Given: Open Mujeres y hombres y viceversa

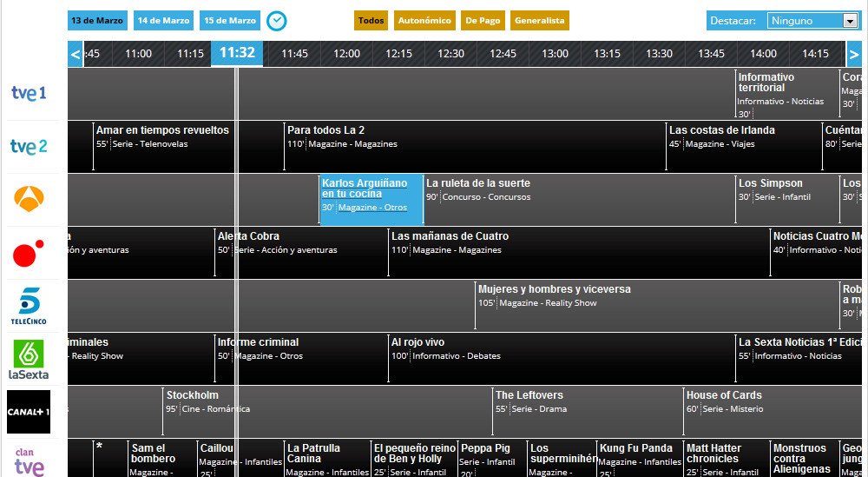Looking at the screenshot, I should 555,289.
